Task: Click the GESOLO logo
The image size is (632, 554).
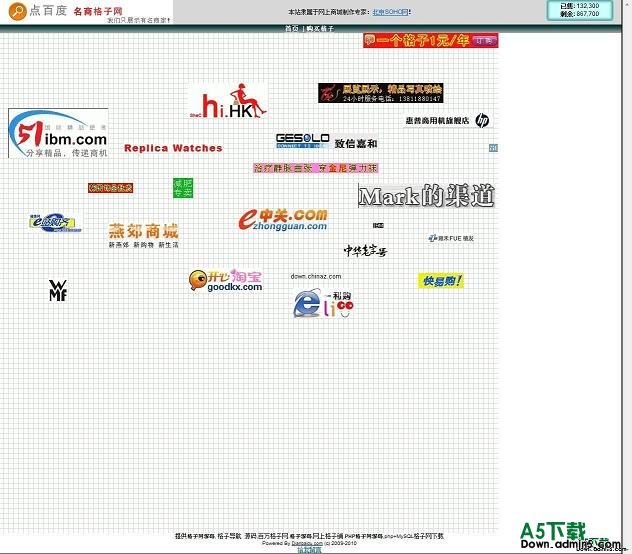Action: tap(302, 140)
